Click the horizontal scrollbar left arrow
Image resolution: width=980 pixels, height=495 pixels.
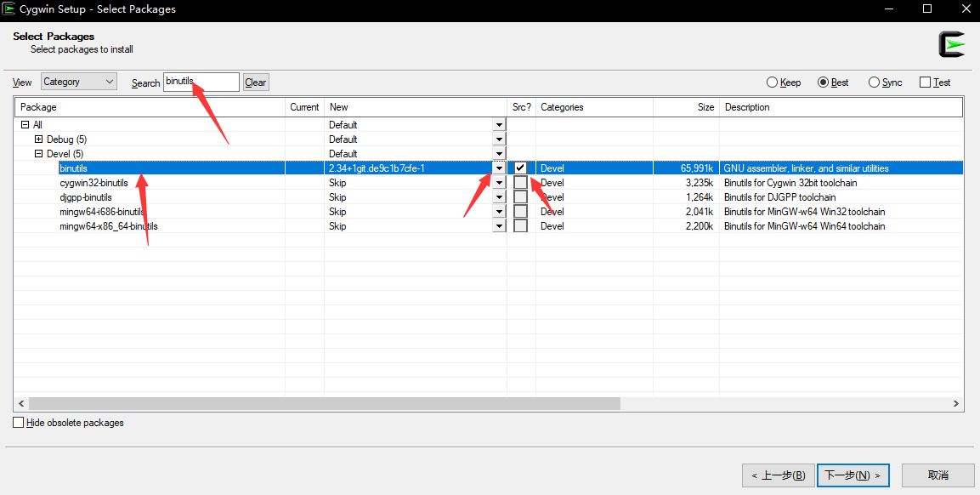point(21,404)
